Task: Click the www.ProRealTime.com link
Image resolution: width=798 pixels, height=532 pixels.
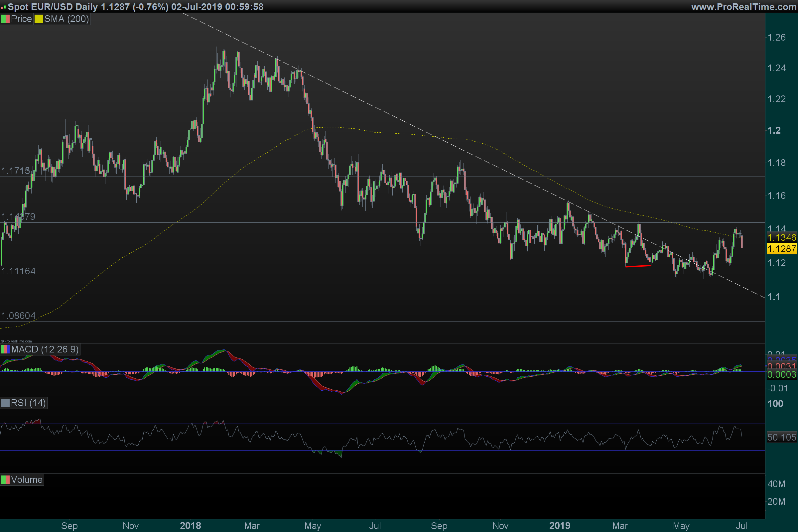Action: 744,7
